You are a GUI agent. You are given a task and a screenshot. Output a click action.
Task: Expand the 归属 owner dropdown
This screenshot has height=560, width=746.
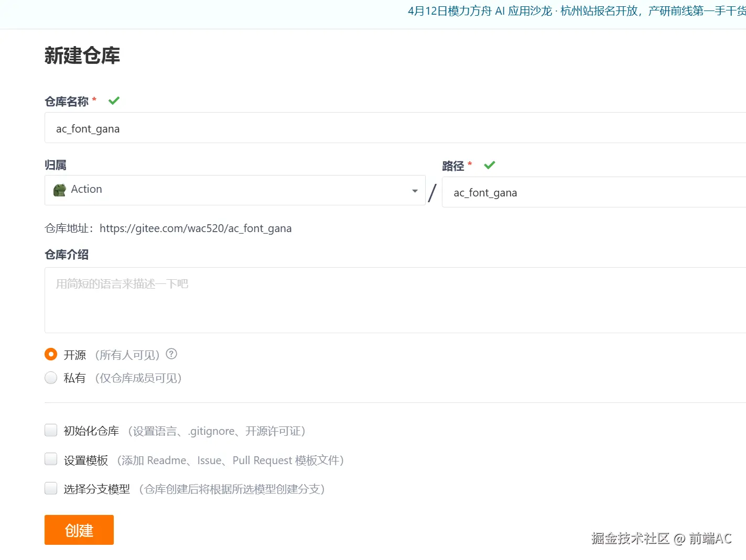coord(235,190)
